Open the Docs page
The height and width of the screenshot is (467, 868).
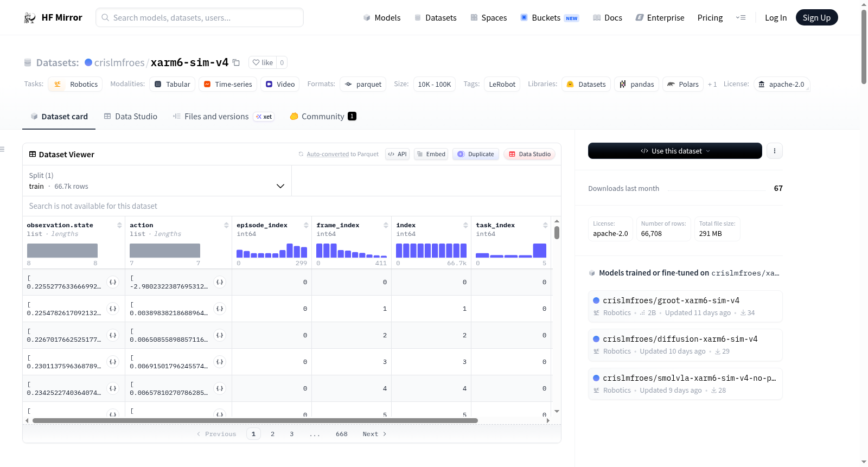click(608, 17)
